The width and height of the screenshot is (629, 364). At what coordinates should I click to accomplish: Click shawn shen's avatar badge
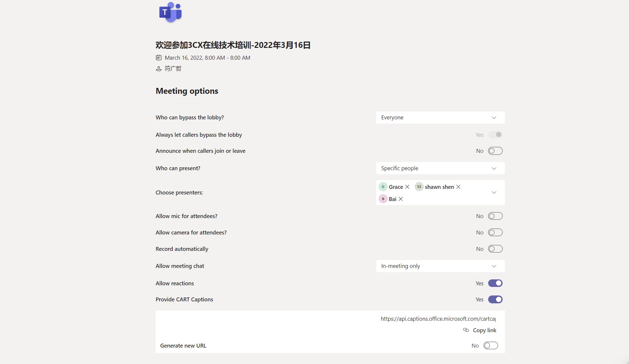tap(419, 187)
